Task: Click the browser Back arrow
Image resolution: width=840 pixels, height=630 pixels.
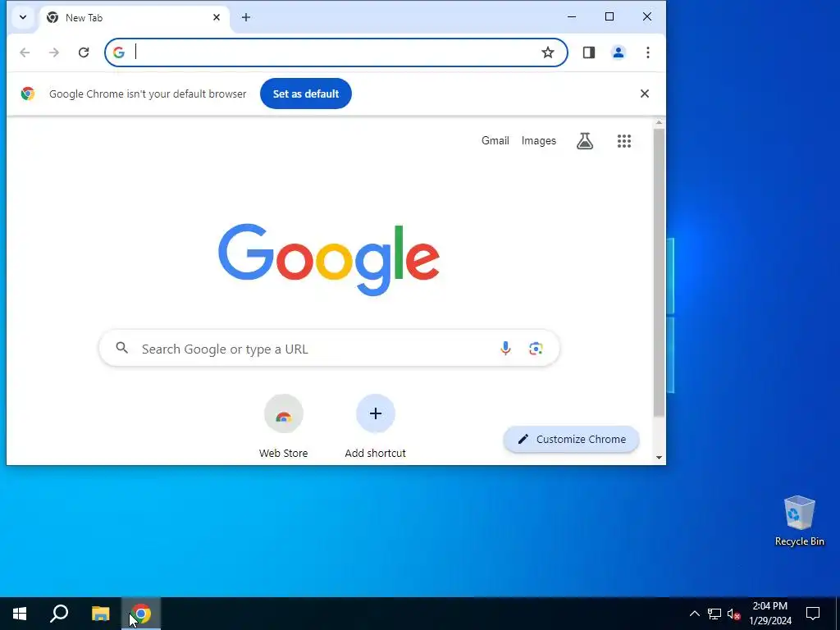Action: click(25, 52)
